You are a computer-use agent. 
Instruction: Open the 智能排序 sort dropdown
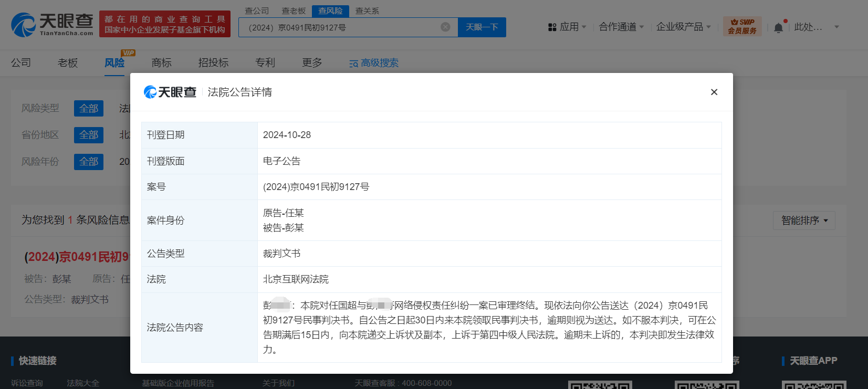pyautogui.click(x=804, y=220)
